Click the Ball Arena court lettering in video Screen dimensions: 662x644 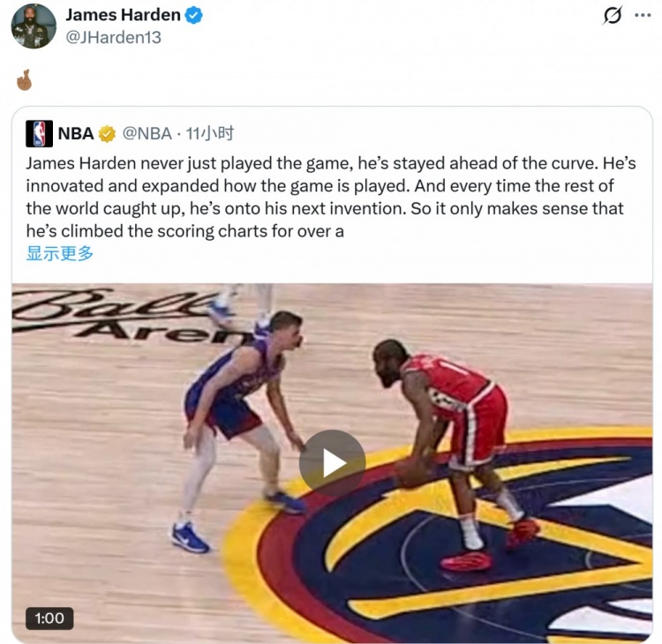126,314
